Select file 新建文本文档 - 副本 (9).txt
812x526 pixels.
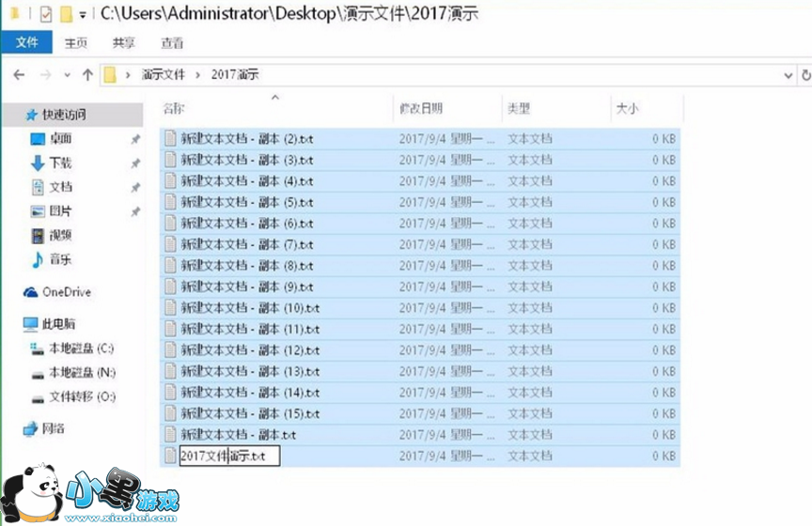pos(420,286)
